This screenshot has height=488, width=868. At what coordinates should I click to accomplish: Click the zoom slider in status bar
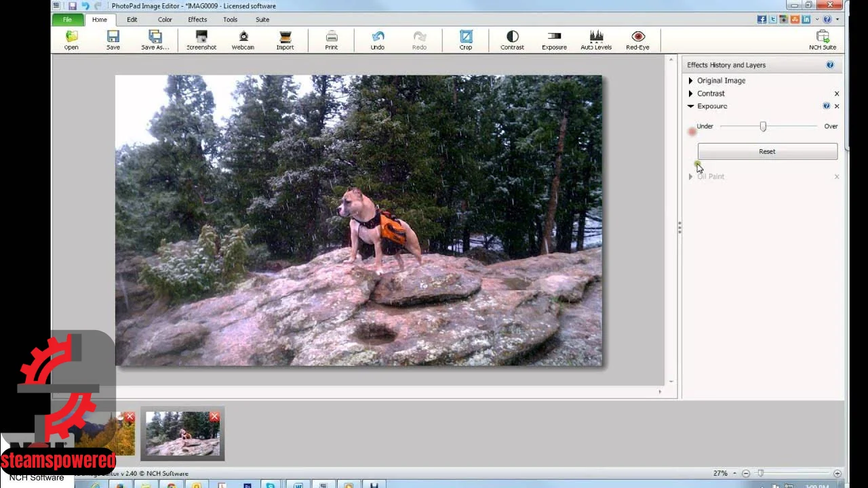click(x=761, y=473)
